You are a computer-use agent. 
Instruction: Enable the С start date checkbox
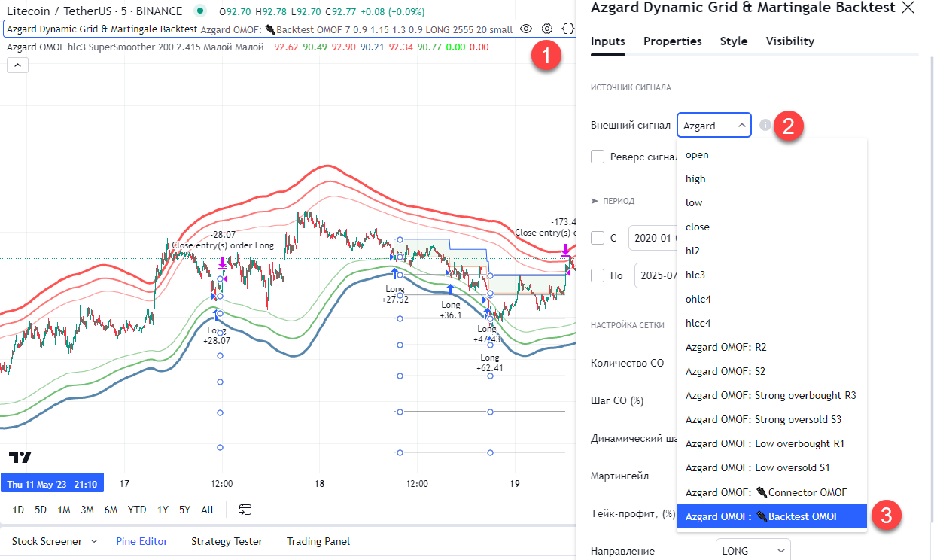pyautogui.click(x=598, y=238)
